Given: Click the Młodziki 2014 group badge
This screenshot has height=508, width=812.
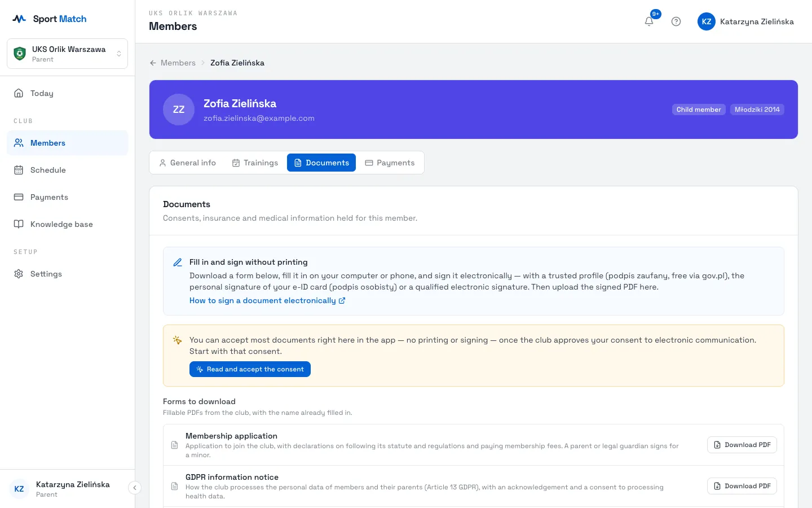Looking at the screenshot, I should [757, 110].
